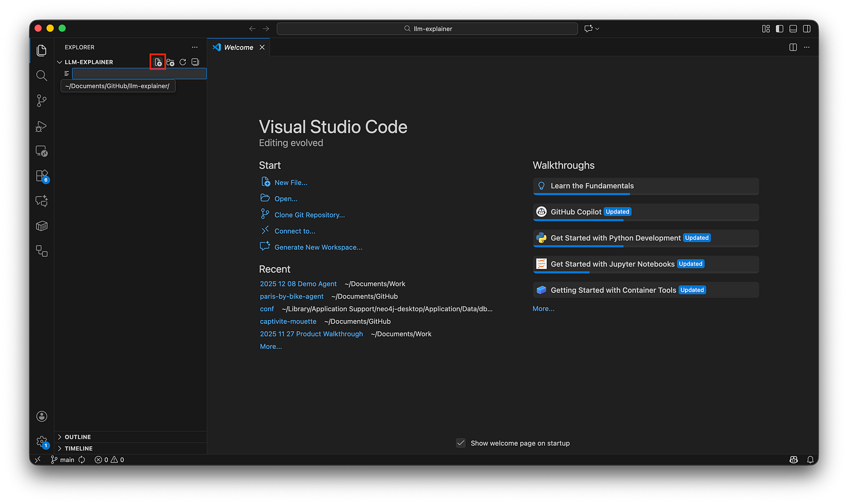848x504 pixels.
Task: Open the Accounts icon in the activity bar
Action: point(41,416)
